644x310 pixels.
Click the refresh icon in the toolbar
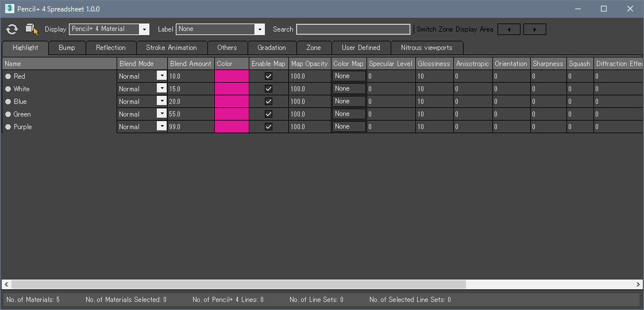tap(12, 29)
